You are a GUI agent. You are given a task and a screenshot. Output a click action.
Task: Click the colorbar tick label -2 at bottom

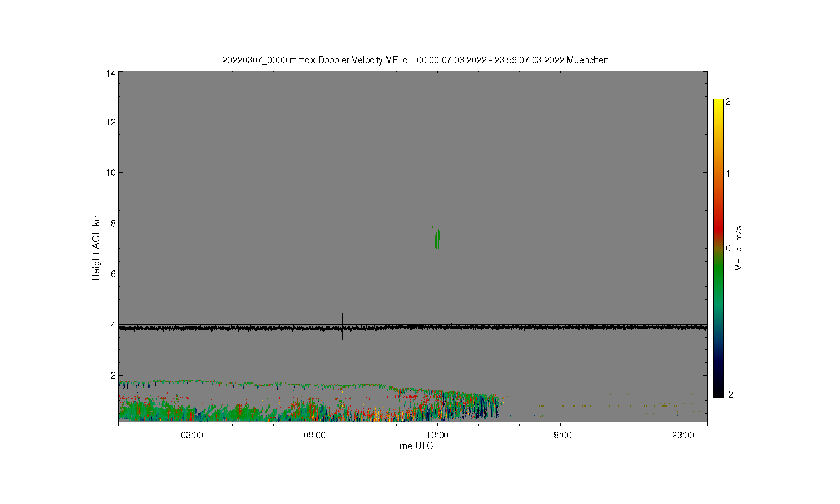(x=729, y=394)
